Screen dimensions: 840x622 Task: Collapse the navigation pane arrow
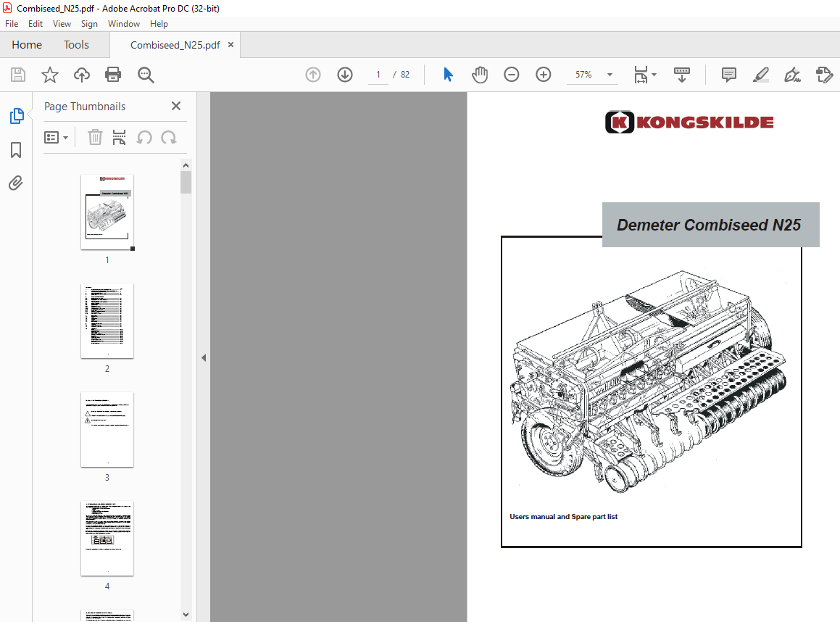pyautogui.click(x=204, y=357)
